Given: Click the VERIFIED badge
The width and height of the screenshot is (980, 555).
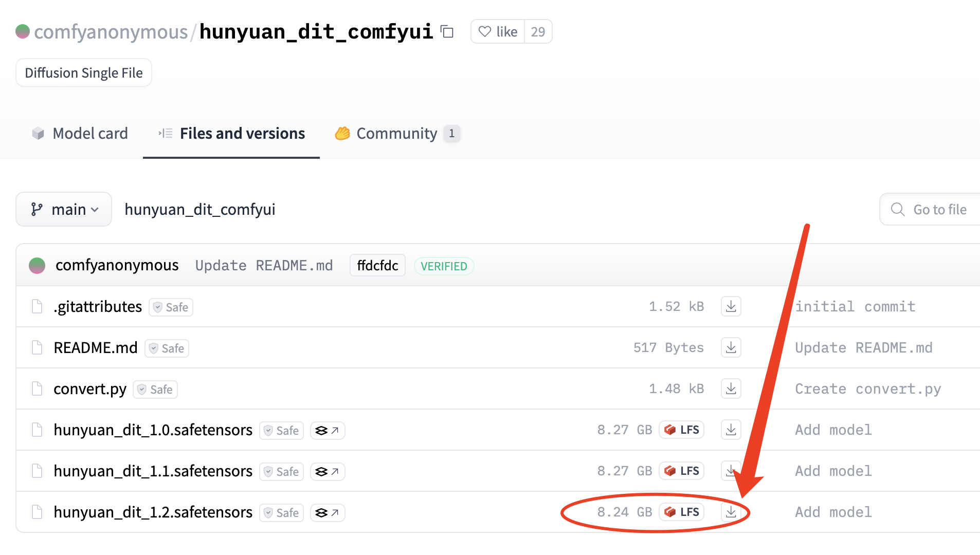Looking at the screenshot, I should [444, 266].
